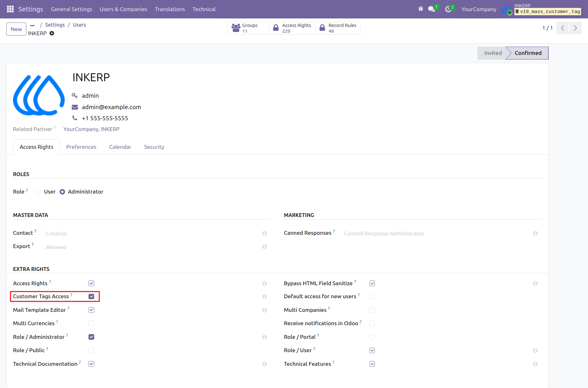Open Translations menu
The image size is (588, 388).
[170, 9]
